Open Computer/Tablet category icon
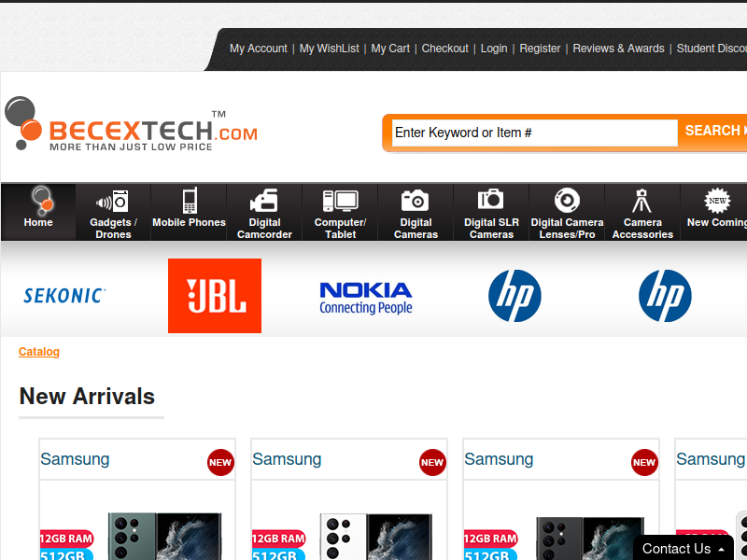Image resolution: width=747 pixels, height=560 pixels. click(x=340, y=201)
